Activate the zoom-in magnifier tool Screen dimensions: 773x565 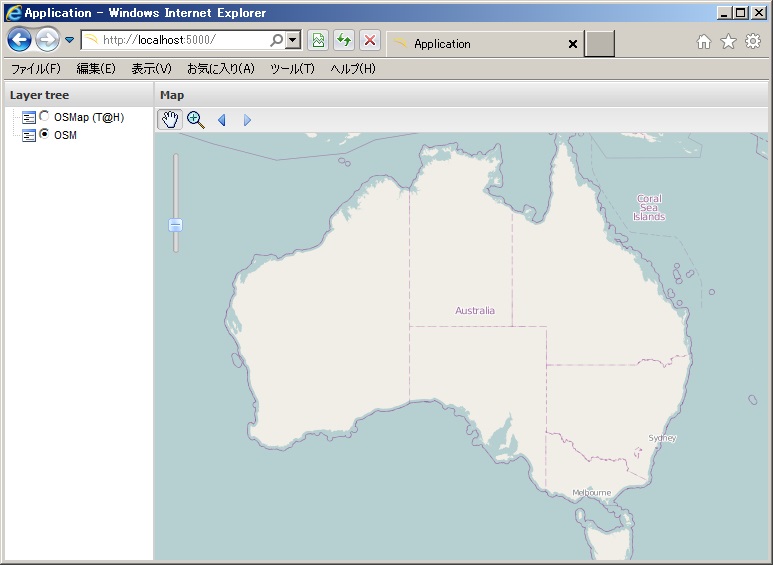click(195, 120)
